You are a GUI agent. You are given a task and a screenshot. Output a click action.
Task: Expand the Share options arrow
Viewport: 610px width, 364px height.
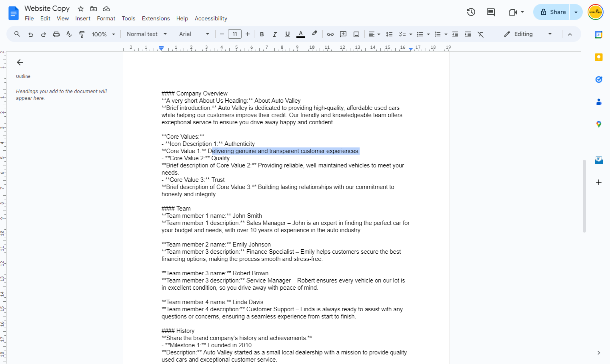(576, 12)
